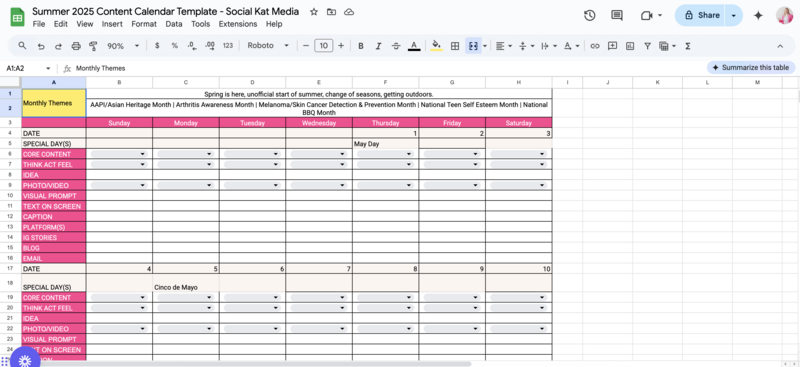Toggle italic text formatting

point(378,46)
